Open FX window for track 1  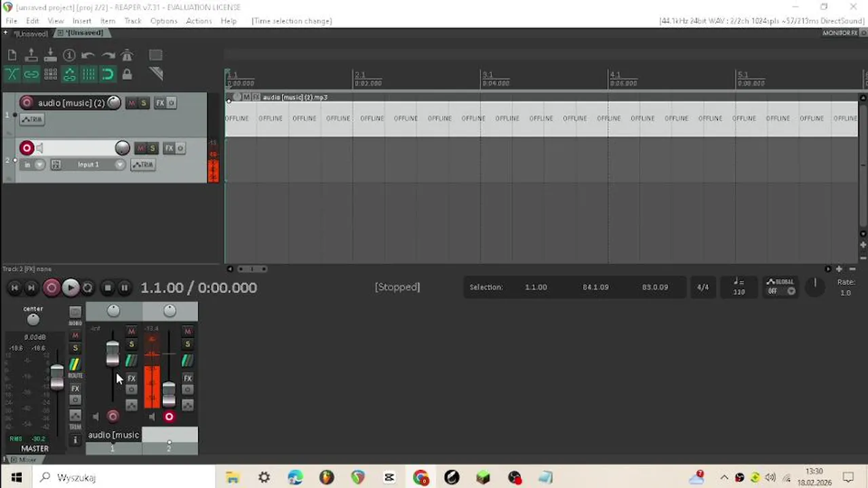pos(160,103)
